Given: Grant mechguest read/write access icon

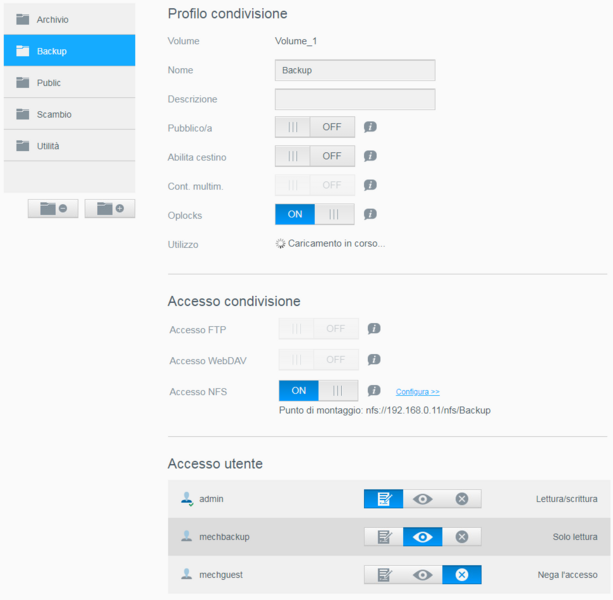Looking at the screenshot, I should coord(383,575).
